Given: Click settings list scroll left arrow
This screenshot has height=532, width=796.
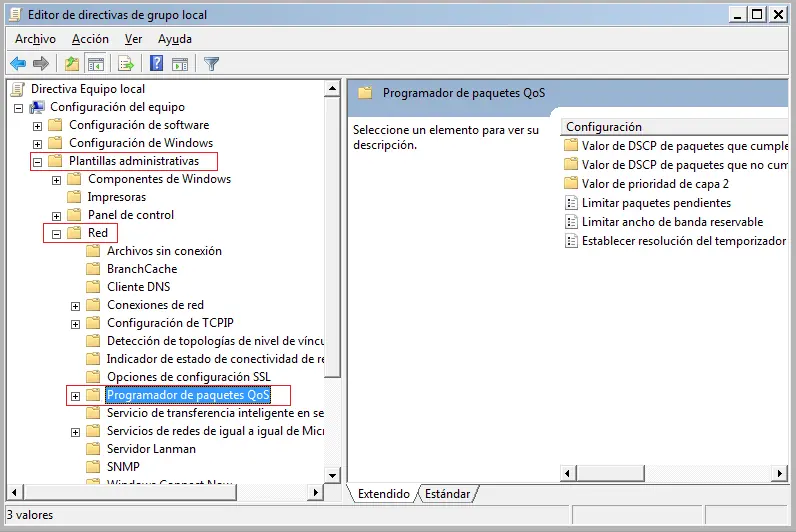Looking at the screenshot, I should [568, 474].
